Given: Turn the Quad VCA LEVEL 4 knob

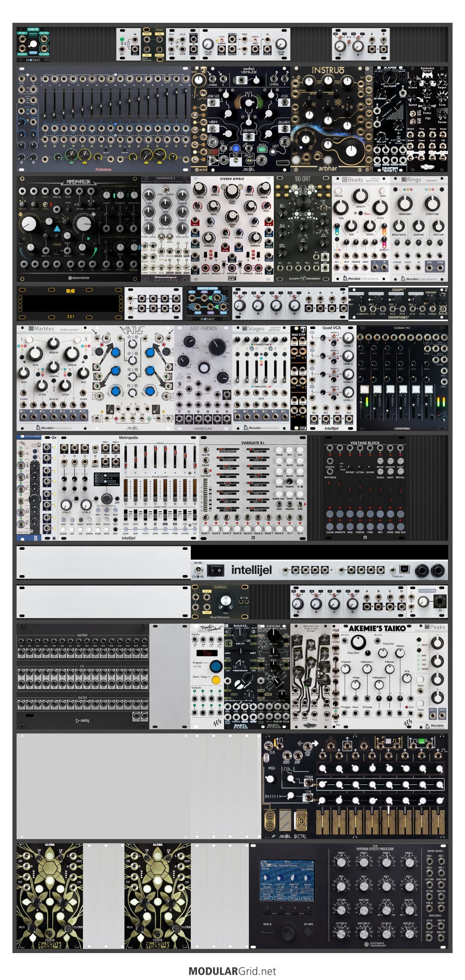Looking at the screenshot, I should coord(348,392).
